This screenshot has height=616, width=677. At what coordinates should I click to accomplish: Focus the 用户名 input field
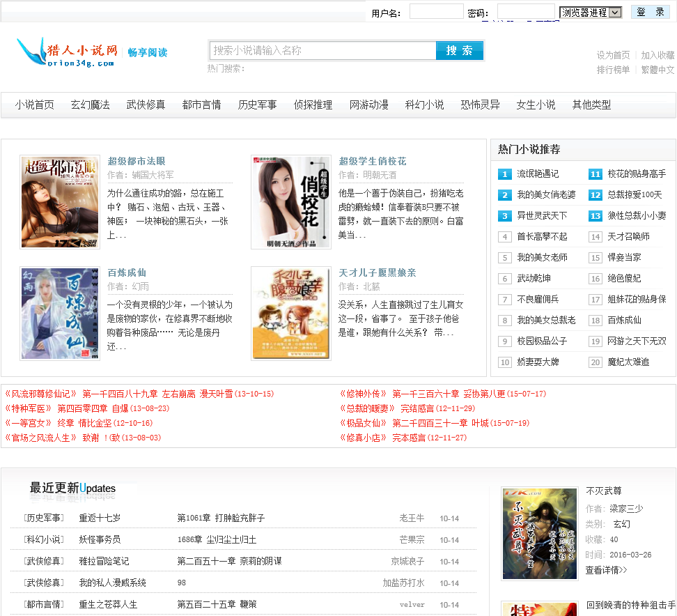tap(436, 12)
